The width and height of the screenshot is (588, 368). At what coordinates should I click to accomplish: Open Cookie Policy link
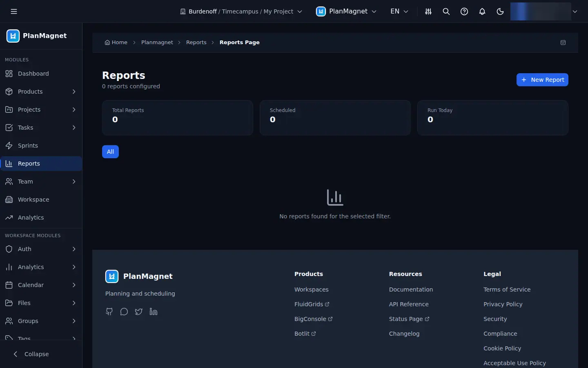pyautogui.click(x=502, y=348)
